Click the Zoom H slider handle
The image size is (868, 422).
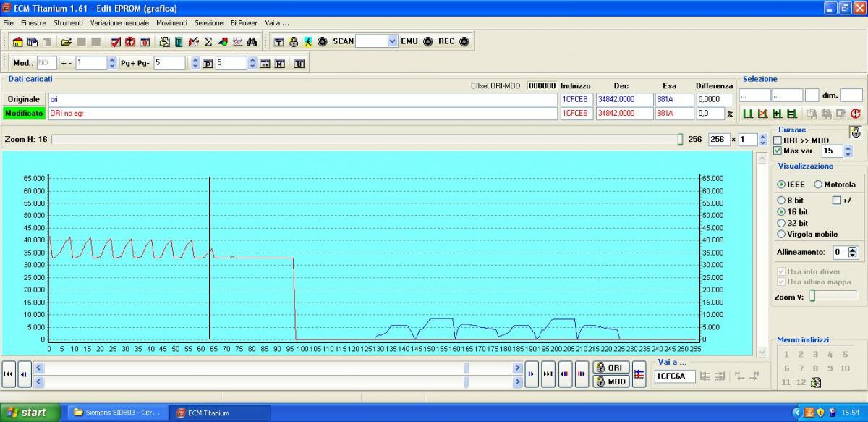[x=680, y=140]
